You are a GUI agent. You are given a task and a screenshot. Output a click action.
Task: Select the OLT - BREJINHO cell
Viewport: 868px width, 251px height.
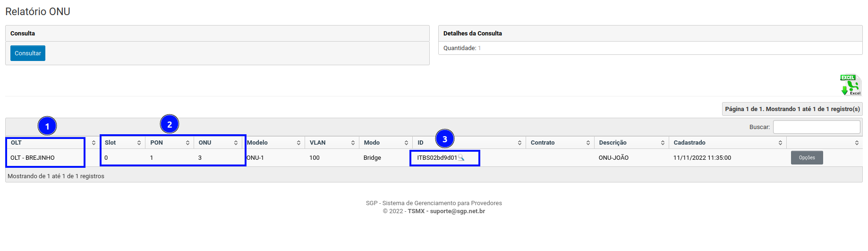pos(33,158)
